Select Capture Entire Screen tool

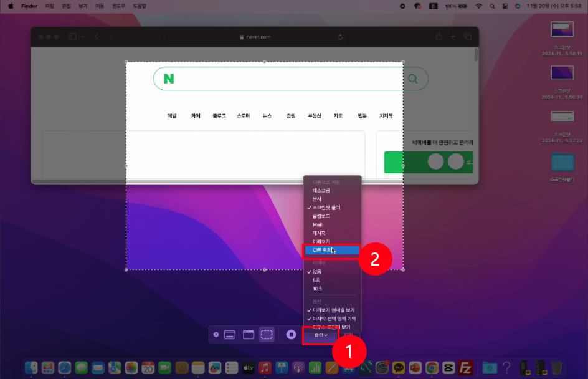(x=230, y=335)
